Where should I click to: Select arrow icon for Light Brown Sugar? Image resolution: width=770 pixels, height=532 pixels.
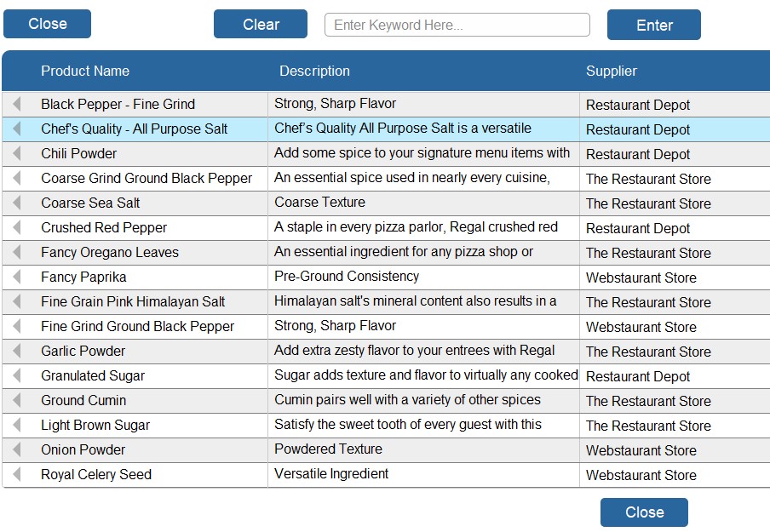(x=16, y=425)
